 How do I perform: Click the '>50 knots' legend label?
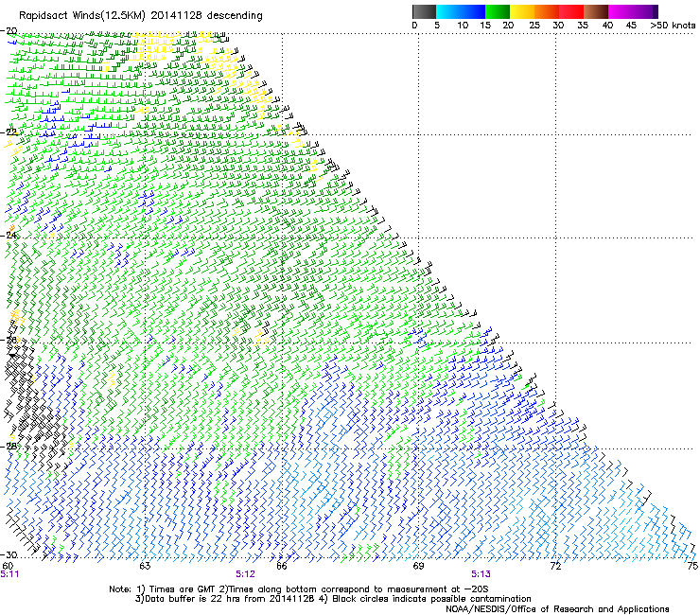coord(673,26)
